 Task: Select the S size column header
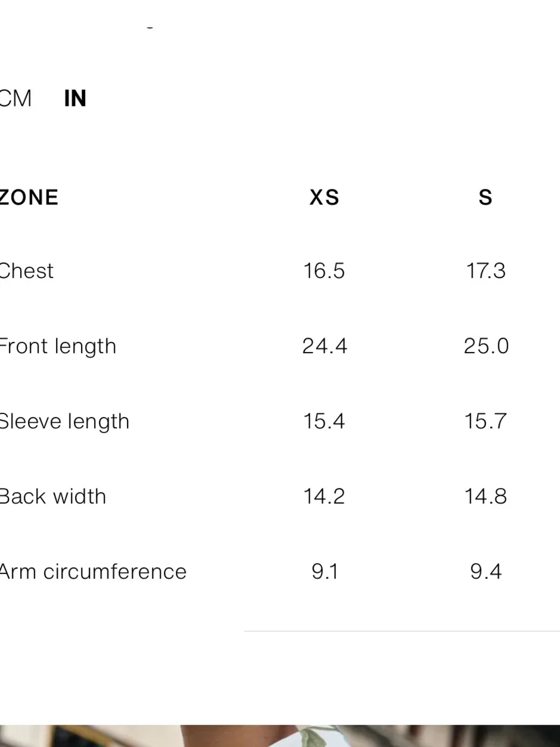tap(486, 198)
